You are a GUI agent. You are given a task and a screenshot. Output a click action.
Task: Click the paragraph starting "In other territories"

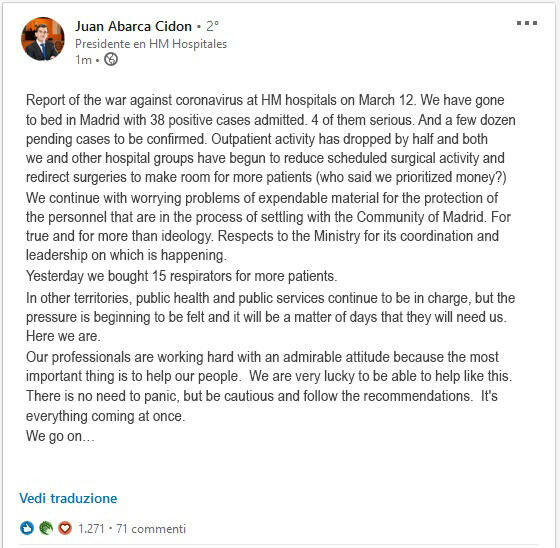click(270, 317)
